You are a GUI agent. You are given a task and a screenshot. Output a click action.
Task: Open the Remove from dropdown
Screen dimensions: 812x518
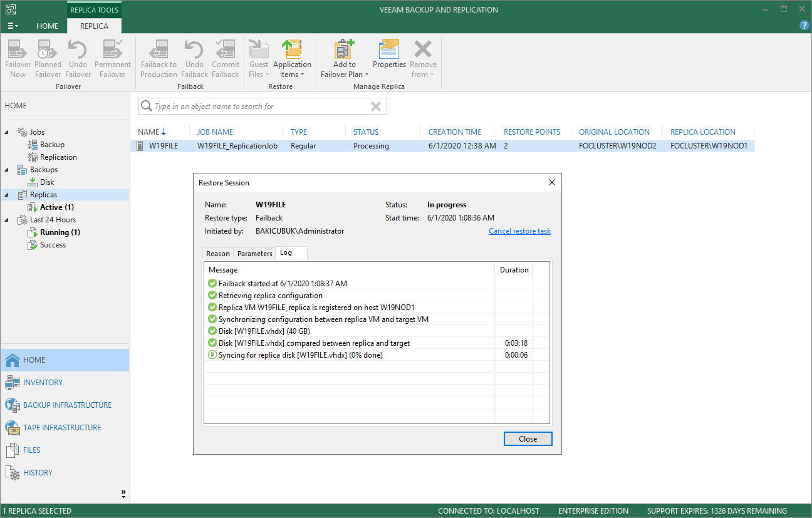[424, 59]
